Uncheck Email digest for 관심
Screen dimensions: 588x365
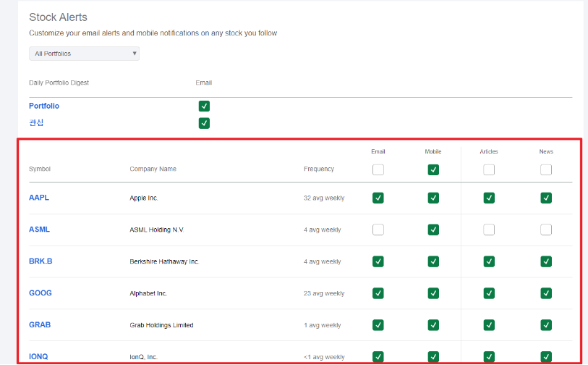coord(204,123)
